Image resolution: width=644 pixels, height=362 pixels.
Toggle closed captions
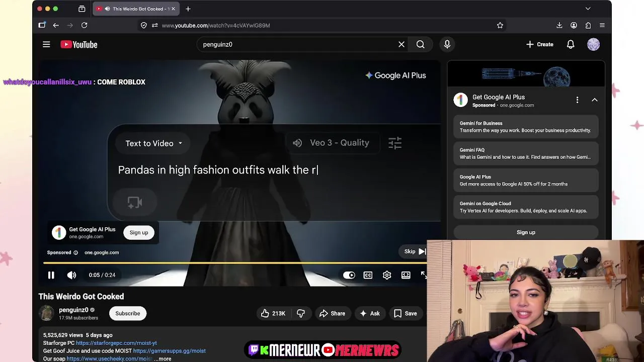[368, 275]
